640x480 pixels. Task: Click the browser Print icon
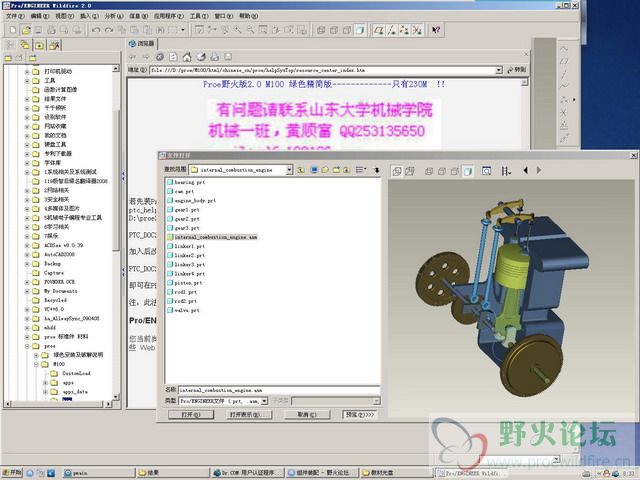215,57
